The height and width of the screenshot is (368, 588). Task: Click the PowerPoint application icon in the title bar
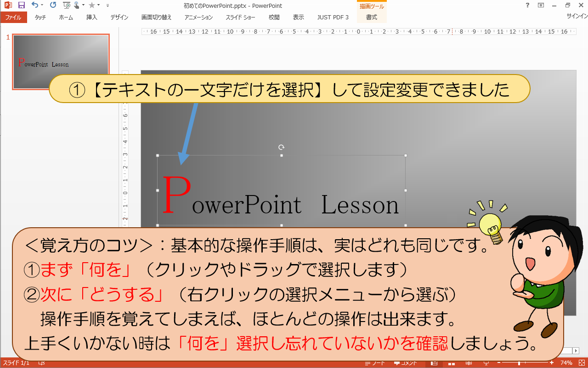click(x=8, y=6)
